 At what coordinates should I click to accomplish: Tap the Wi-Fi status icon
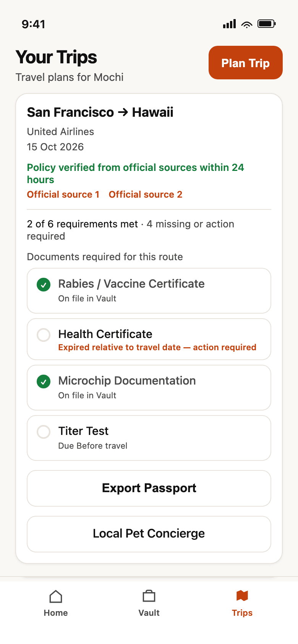pos(247,24)
